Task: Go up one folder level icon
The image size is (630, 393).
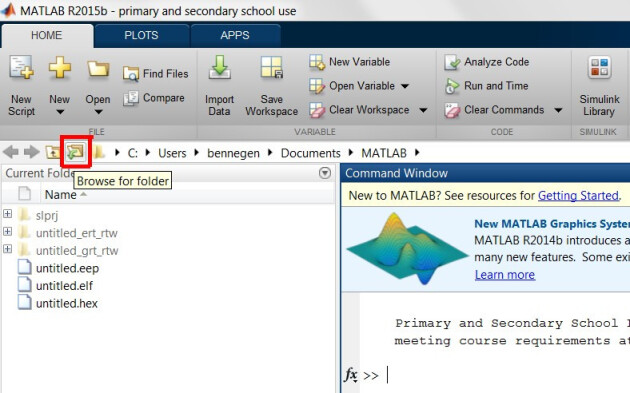Action: [x=53, y=152]
